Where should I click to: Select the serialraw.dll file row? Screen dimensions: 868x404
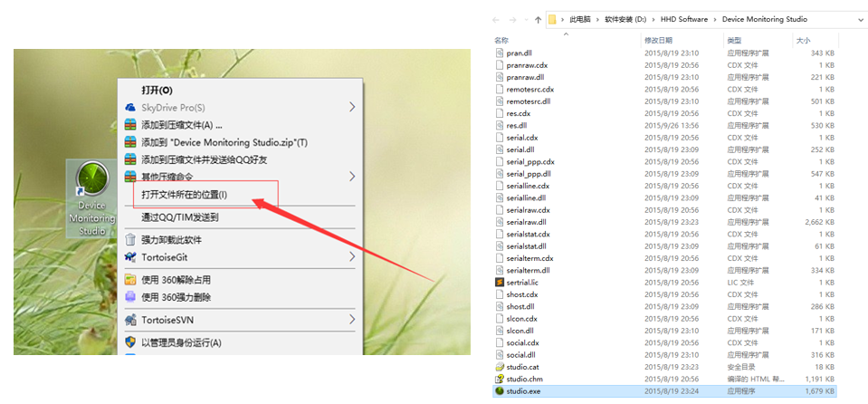tap(664, 222)
